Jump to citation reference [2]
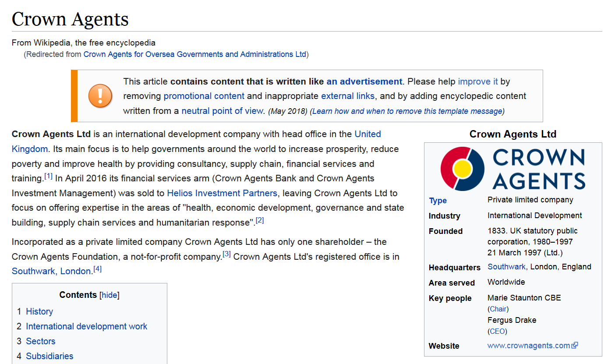Viewport: 615px width, 364px height. point(260,220)
